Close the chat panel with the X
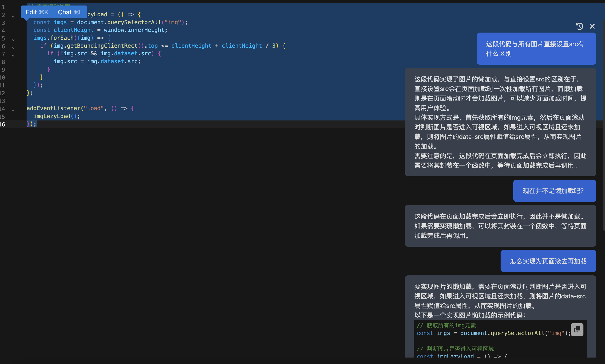This screenshot has height=364, width=605. [592, 26]
